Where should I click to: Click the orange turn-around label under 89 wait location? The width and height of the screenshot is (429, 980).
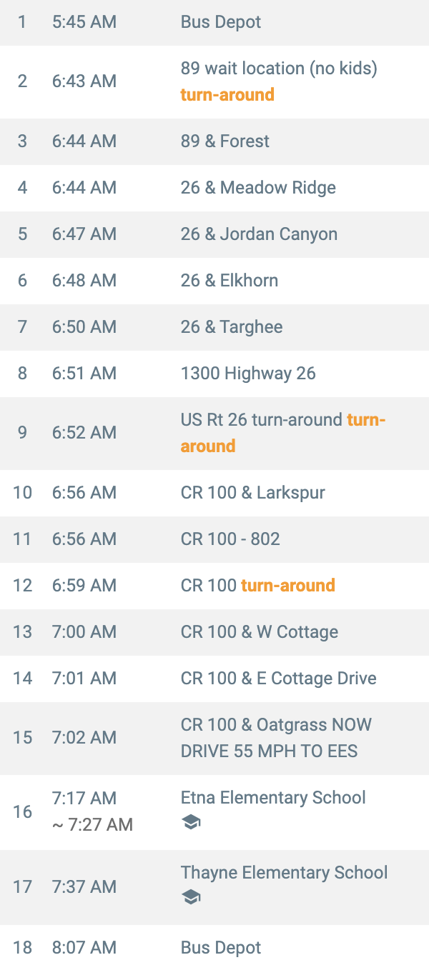click(227, 95)
